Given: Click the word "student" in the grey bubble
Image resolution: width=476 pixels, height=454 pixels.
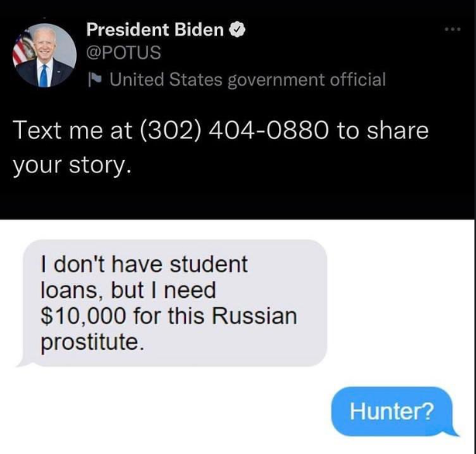Looking at the screenshot, I should point(209,264).
